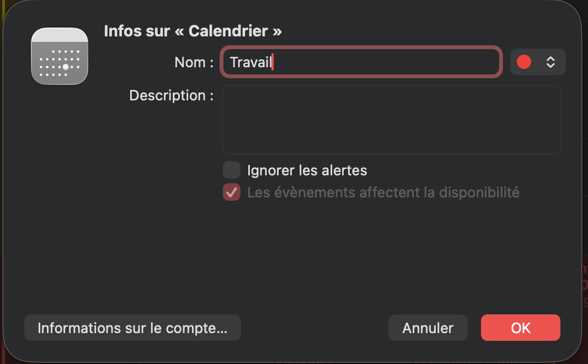The height and width of the screenshot is (364, 588).
Task: Open "Informations sur le compte…"
Action: (132, 328)
